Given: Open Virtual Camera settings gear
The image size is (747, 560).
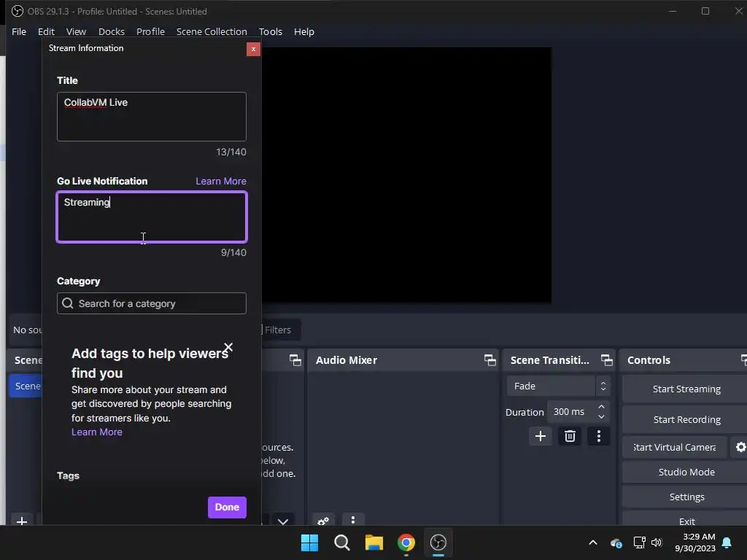Looking at the screenshot, I should point(740,447).
